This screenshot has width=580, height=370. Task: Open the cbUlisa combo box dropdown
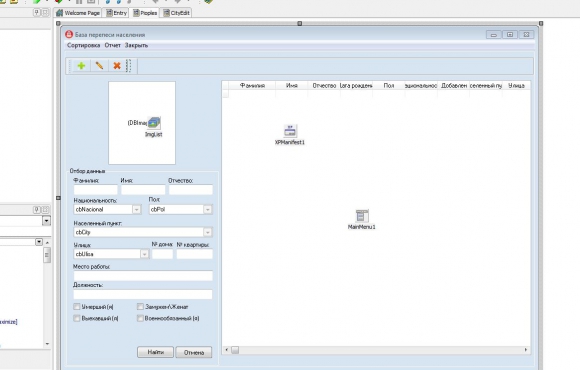pos(144,254)
